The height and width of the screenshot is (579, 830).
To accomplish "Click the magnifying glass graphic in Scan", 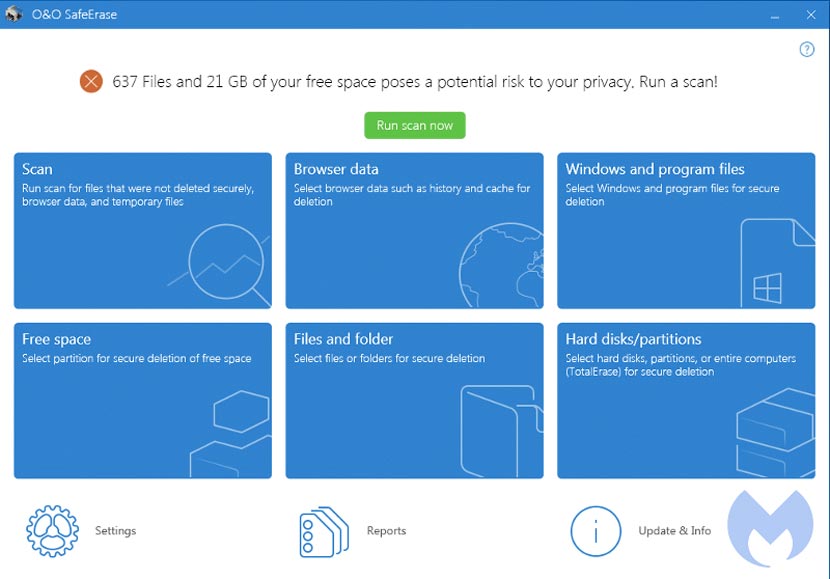I will 229,263.
